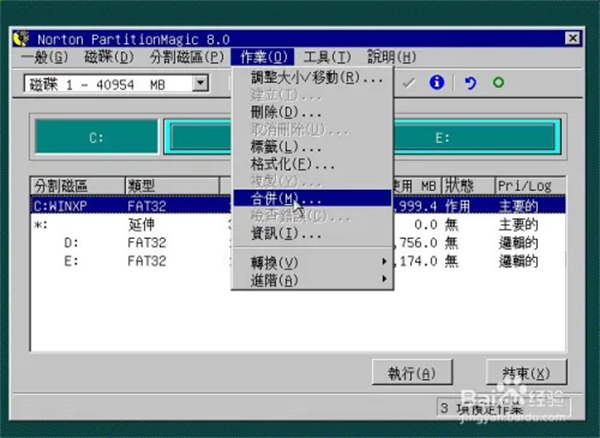Screen dimensions: 600x438
Task: Open the 磁碟(D) menu
Action: click(x=109, y=57)
